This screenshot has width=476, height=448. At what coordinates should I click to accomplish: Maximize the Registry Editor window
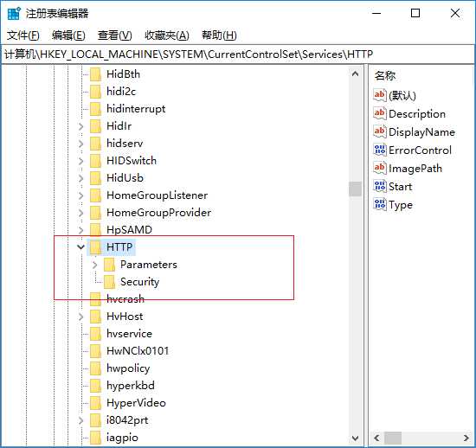click(x=415, y=13)
